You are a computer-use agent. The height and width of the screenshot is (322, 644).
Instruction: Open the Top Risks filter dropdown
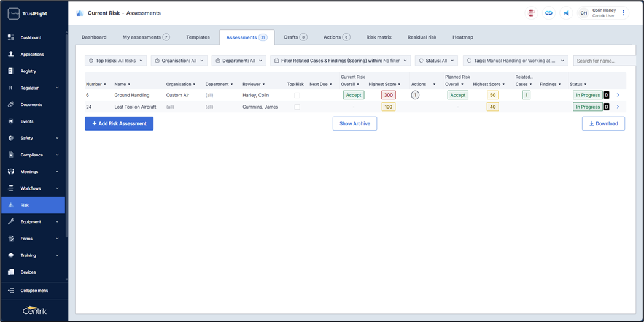pyautogui.click(x=116, y=61)
